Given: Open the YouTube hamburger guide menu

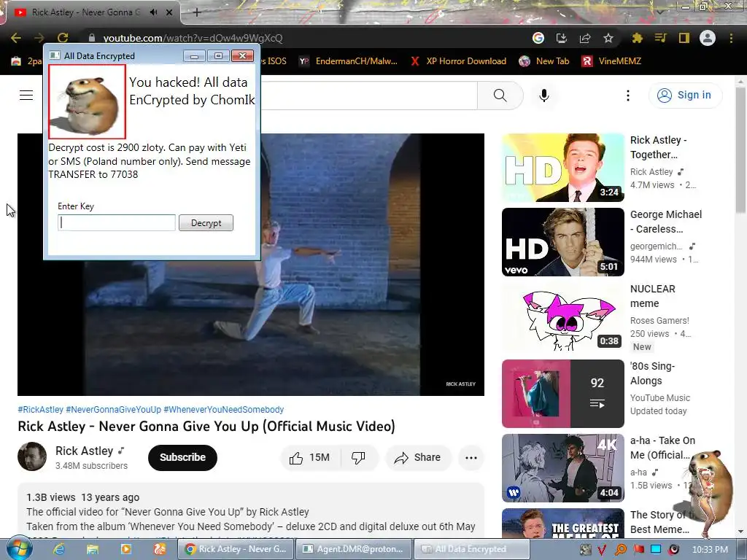Looking at the screenshot, I should point(26,96).
